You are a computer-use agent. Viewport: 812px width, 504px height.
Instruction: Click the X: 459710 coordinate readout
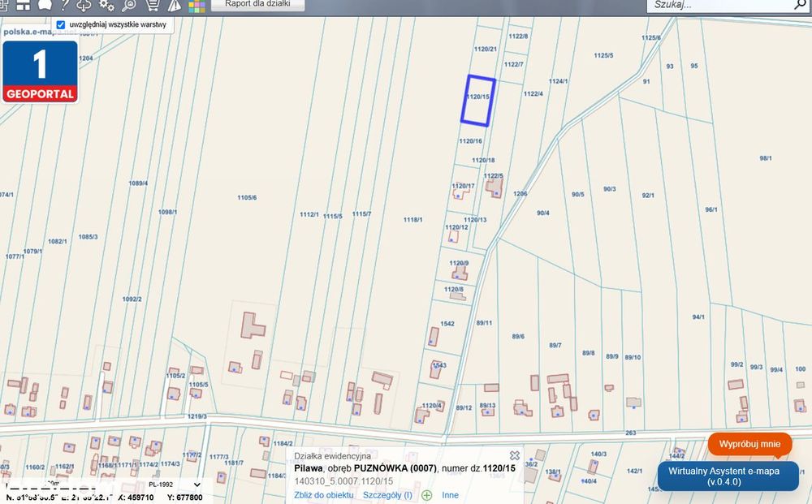pos(136,498)
